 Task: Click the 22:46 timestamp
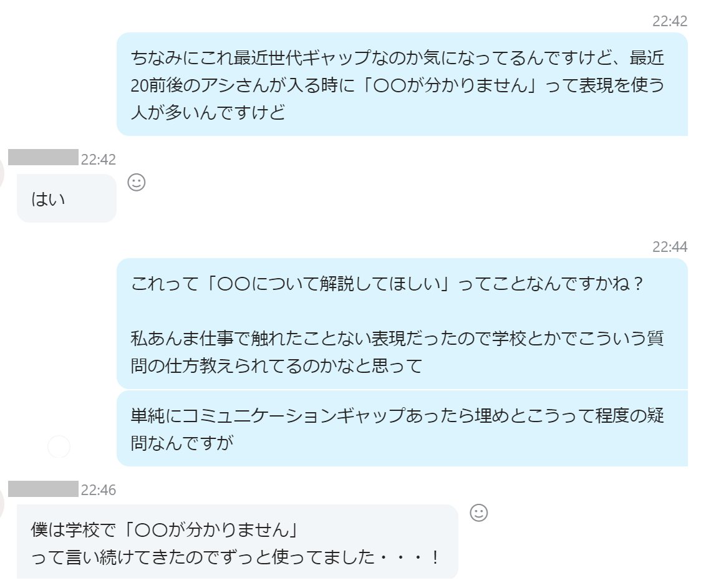point(98,489)
